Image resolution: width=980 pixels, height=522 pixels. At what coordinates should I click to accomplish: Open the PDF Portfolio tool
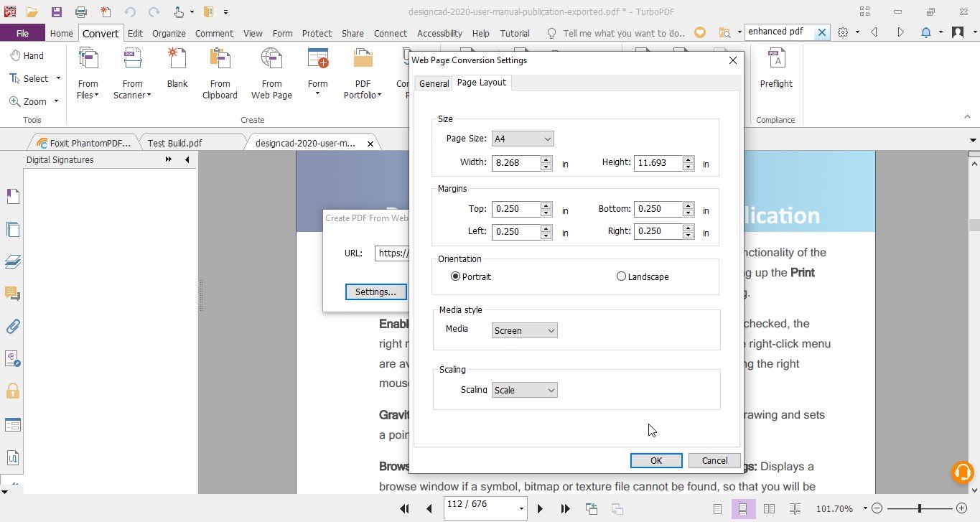tap(363, 73)
